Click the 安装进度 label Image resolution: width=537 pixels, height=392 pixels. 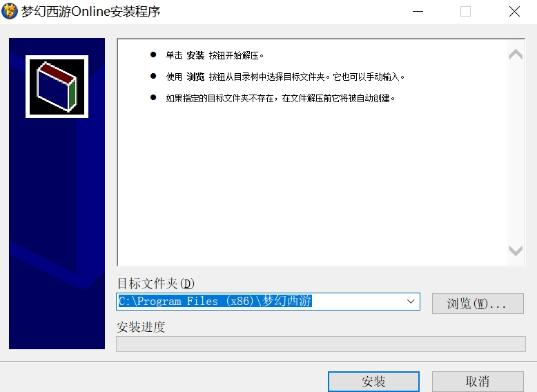click(141, 327)
